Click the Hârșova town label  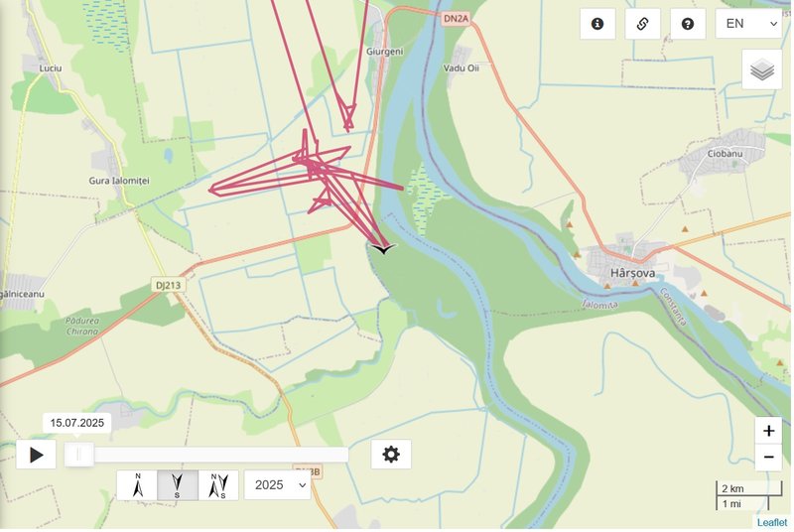pyautogui.click(x=632, y=273)
